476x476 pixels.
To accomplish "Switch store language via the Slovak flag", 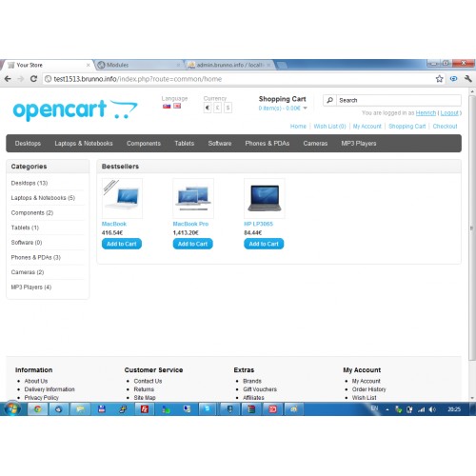I will 167,107.
